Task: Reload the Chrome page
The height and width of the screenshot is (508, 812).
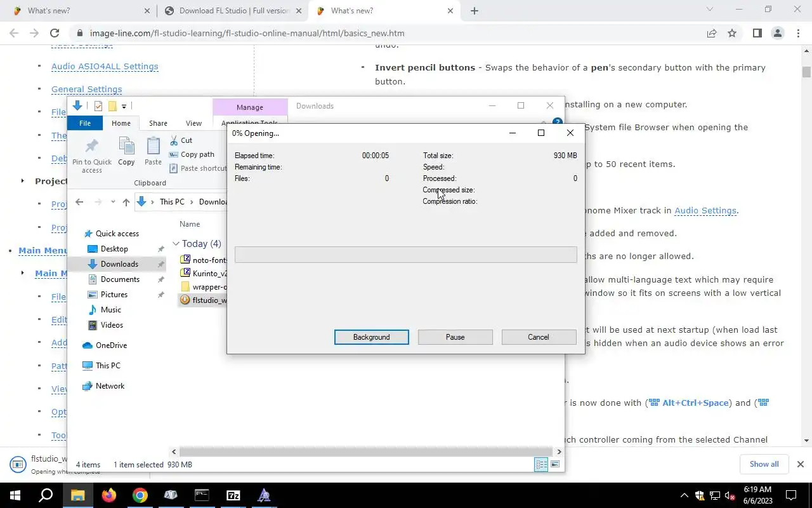Action: point(55,33)
